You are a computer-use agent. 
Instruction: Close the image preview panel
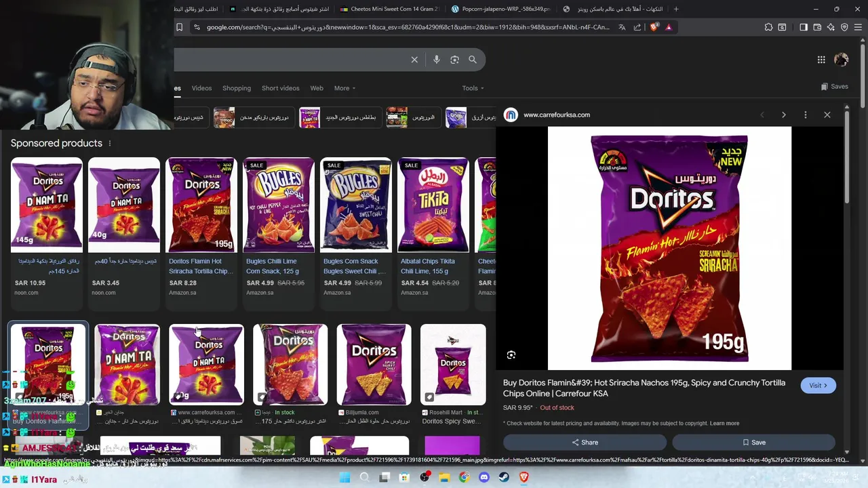(827, 115)
